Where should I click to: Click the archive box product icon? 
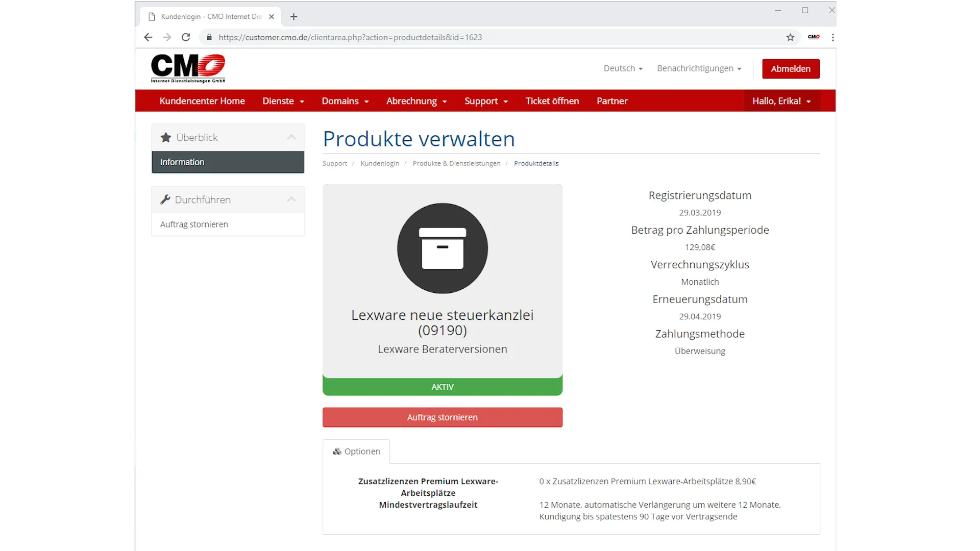pyautogui.click(x=443, y=248)
